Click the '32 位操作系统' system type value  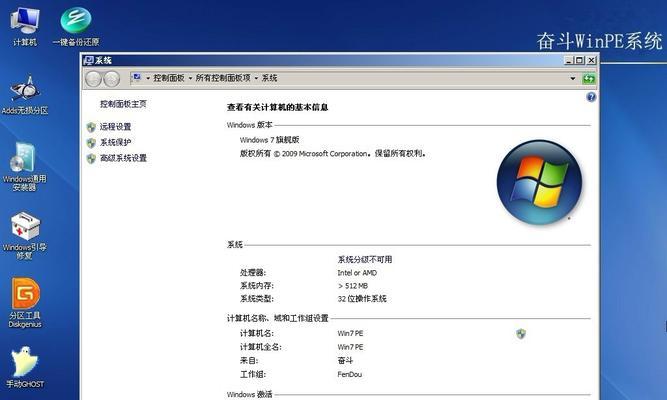click(362, 299)
